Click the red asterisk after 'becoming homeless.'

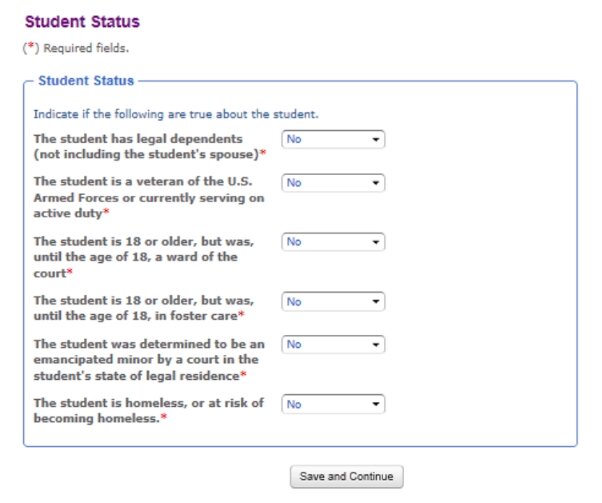(163, 418)
